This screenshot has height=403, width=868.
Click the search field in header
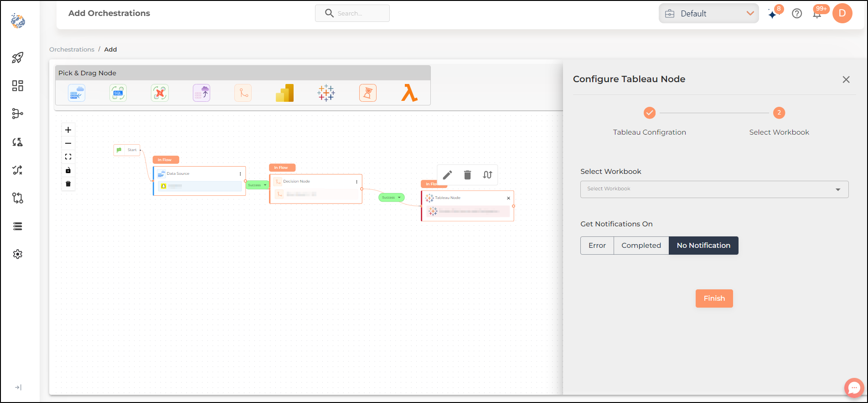(x=352, y=13)
